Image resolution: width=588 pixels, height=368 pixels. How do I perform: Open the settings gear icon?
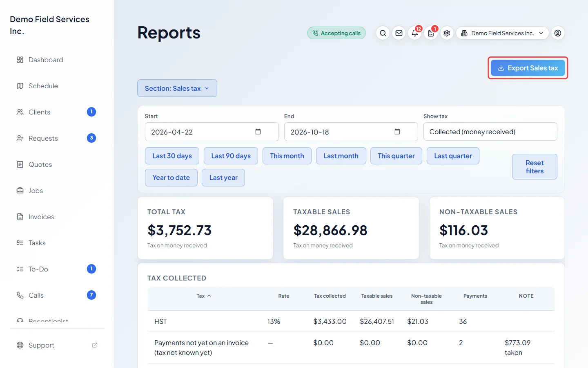click(447, 33)
